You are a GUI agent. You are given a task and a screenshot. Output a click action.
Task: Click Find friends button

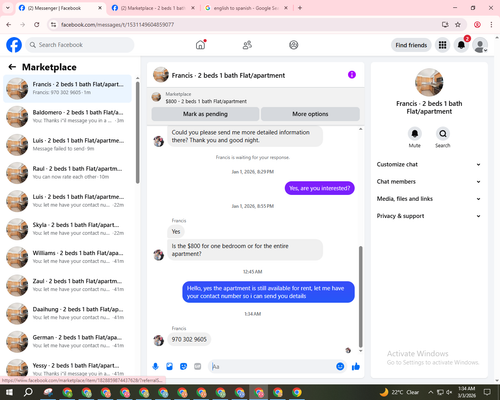[x=411, y=45]
